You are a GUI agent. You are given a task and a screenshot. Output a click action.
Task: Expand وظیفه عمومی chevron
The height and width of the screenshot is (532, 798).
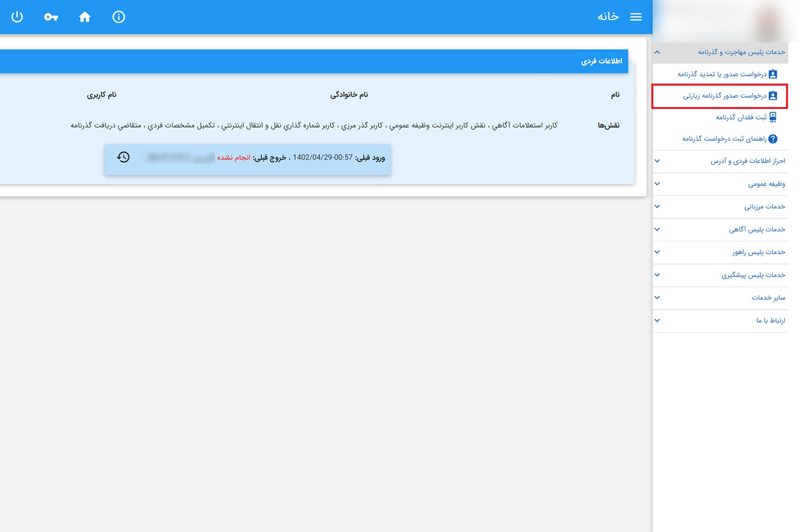[x=657, y=184]
